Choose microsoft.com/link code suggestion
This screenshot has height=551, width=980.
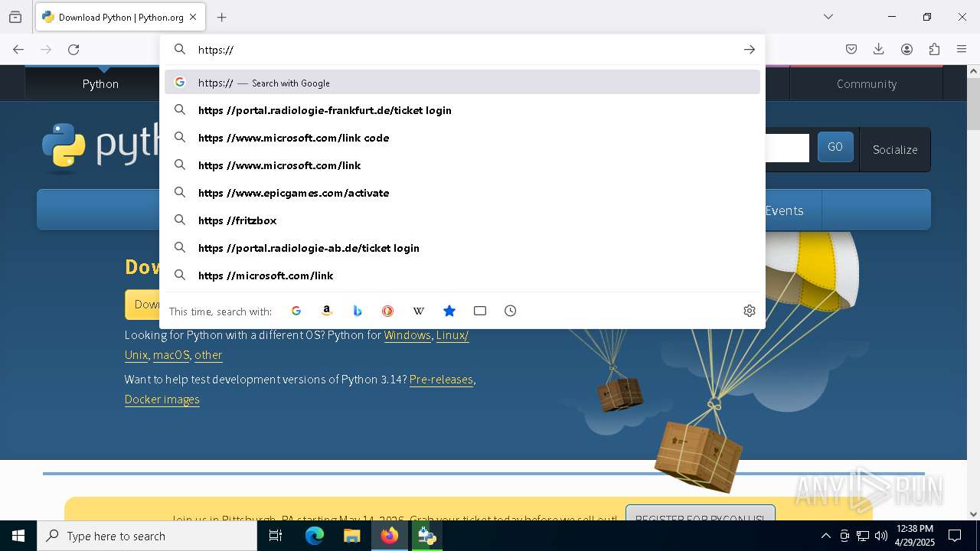tap(462, 138)
